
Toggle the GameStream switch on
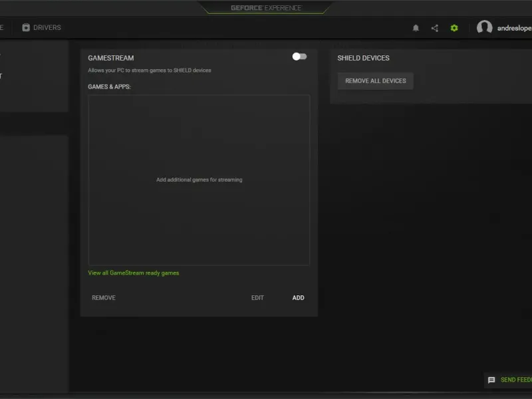299,57
